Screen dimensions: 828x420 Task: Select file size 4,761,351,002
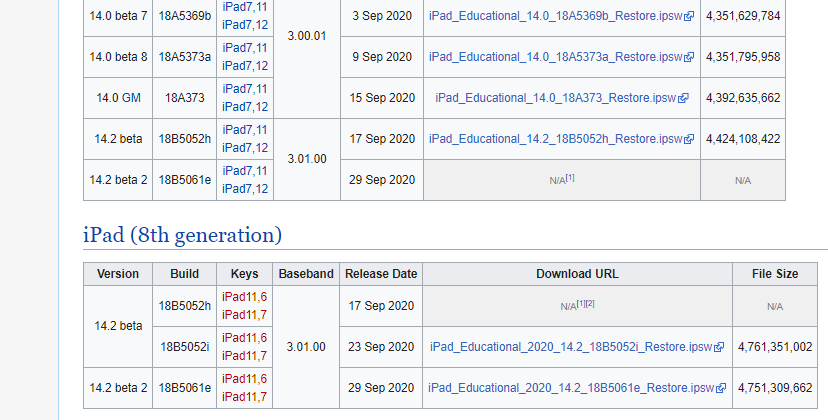coord(775,347)
